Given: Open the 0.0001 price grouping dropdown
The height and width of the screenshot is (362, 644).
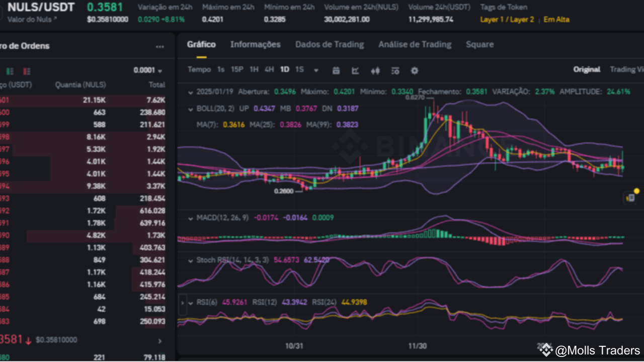Looking at the screenshot, I should pyautogui.click(x=148, y=71).
